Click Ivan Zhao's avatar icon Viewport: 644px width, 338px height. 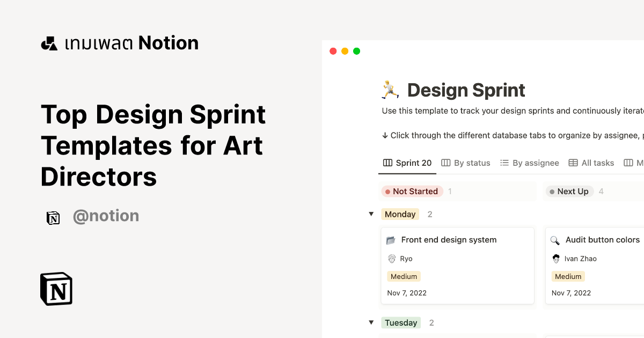(x=556, y=259)
